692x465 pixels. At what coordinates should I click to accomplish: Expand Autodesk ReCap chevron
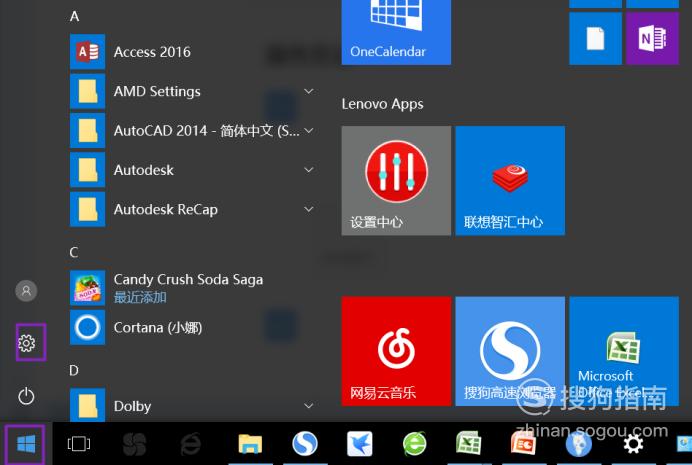click(x=309, y=209)
